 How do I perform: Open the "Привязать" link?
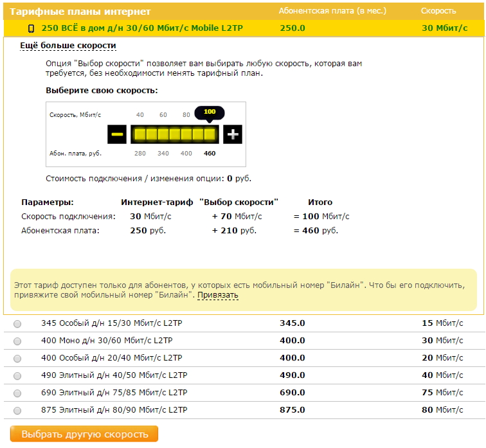click(218, 296)
